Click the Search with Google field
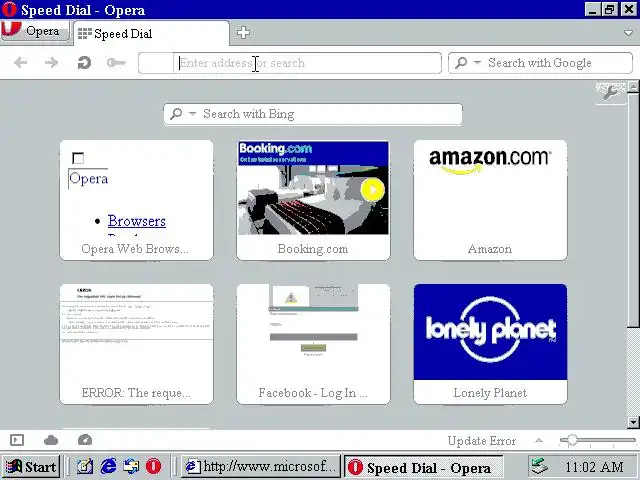Screen dimensions: 640x480 point(540,63)
